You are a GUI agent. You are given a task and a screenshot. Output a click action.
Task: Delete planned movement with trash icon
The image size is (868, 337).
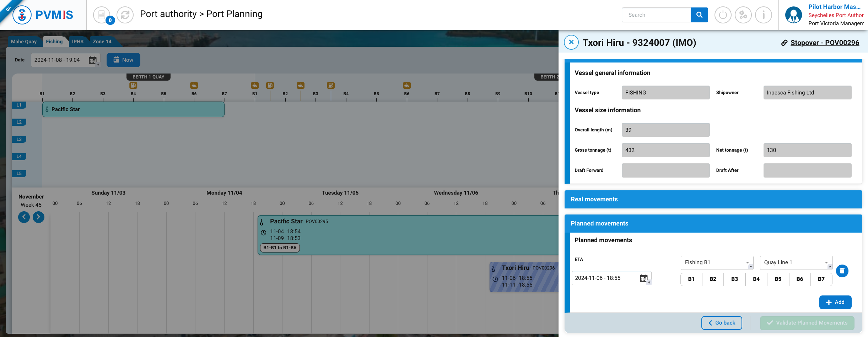pyautogui.click(x=842, y=271)
